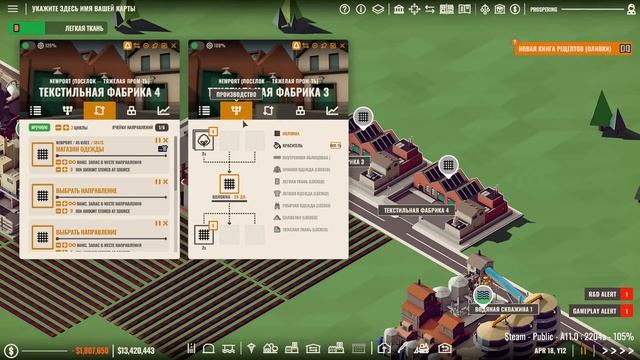The height and width of the screenshot is (360, 640).
Task: Pause the first destination row in Factory 4
Action: click(x=158, y=140)
